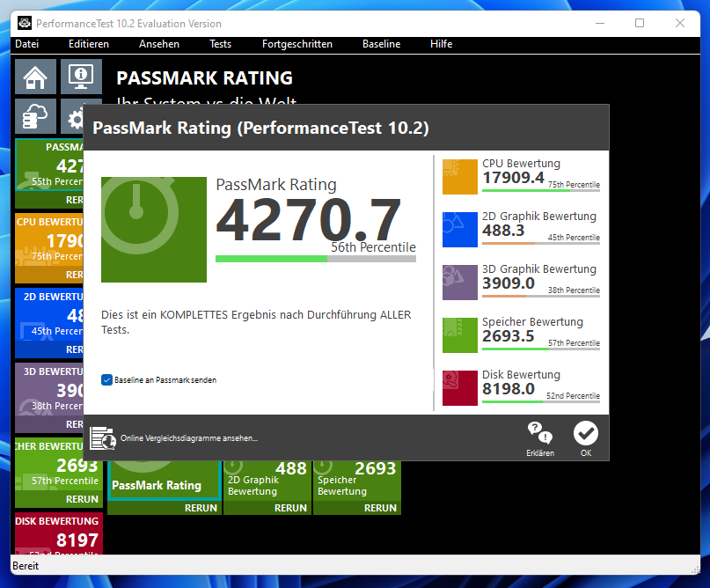710x588 pixels.
Task: Click the green Speicher Bewertung icon
Action: click(x=458, y=335)
